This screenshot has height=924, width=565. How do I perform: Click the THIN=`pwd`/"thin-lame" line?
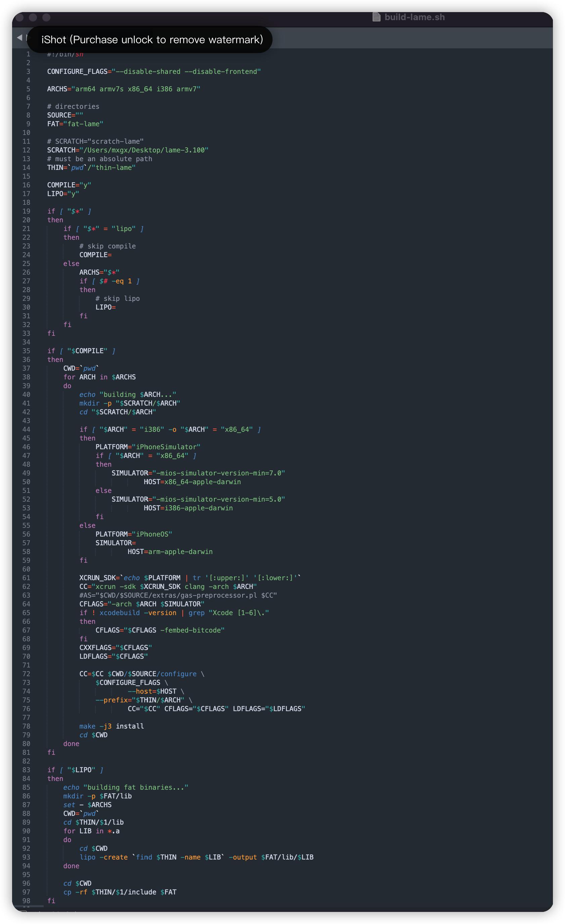coord(91,168)
